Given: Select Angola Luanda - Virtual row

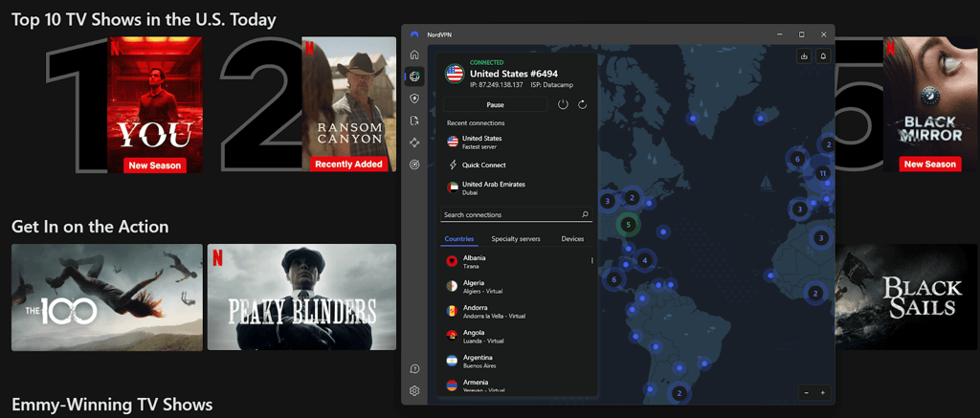Looking at the screenshot, I should click(x=516, y=336).
